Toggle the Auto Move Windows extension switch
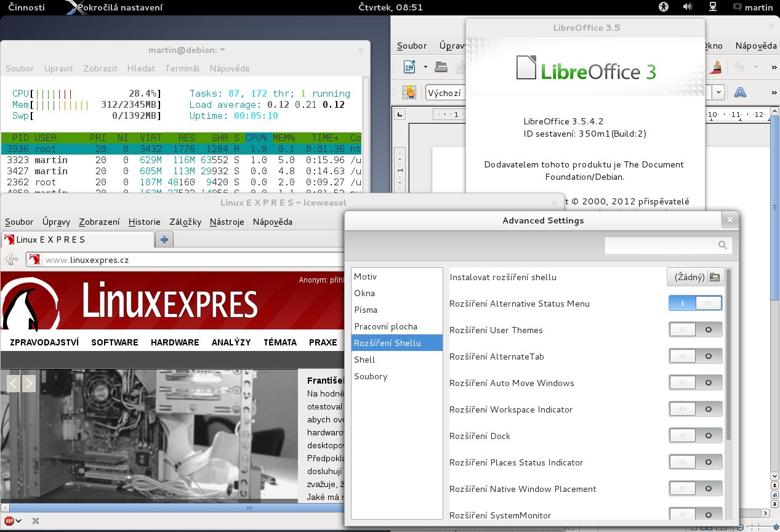This screenshot has height=532, width=780. (696, 383)
